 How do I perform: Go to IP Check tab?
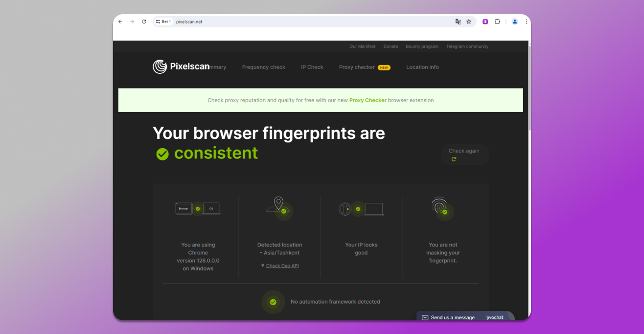pyautogui.click(x=312, y=67)
